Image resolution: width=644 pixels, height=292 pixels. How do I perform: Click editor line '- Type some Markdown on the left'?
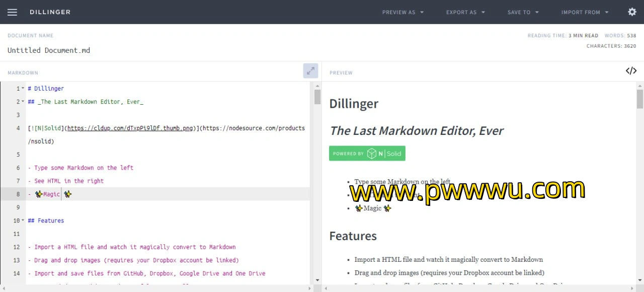click(80, 168)
